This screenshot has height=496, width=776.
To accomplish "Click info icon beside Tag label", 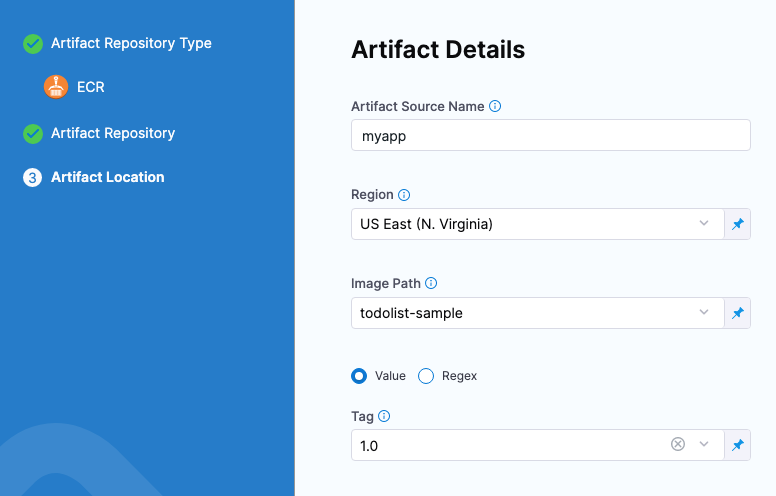I will [384, 416].
